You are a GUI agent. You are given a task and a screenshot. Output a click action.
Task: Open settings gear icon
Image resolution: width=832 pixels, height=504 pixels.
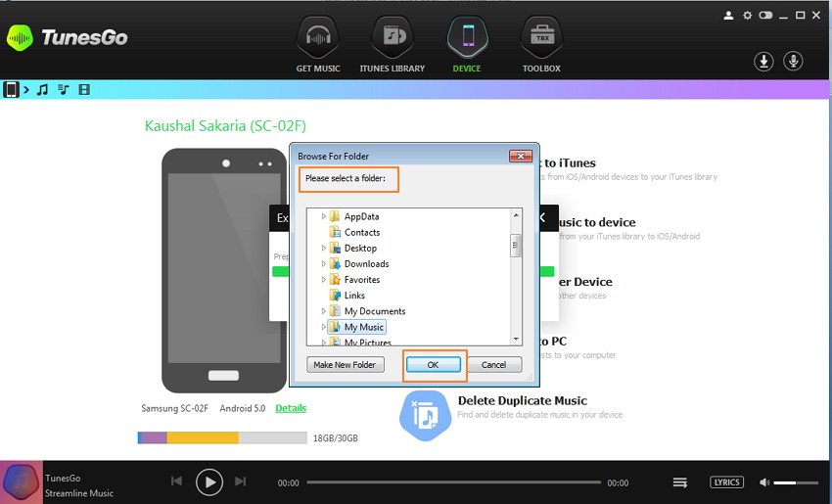(x=747, y=16)
